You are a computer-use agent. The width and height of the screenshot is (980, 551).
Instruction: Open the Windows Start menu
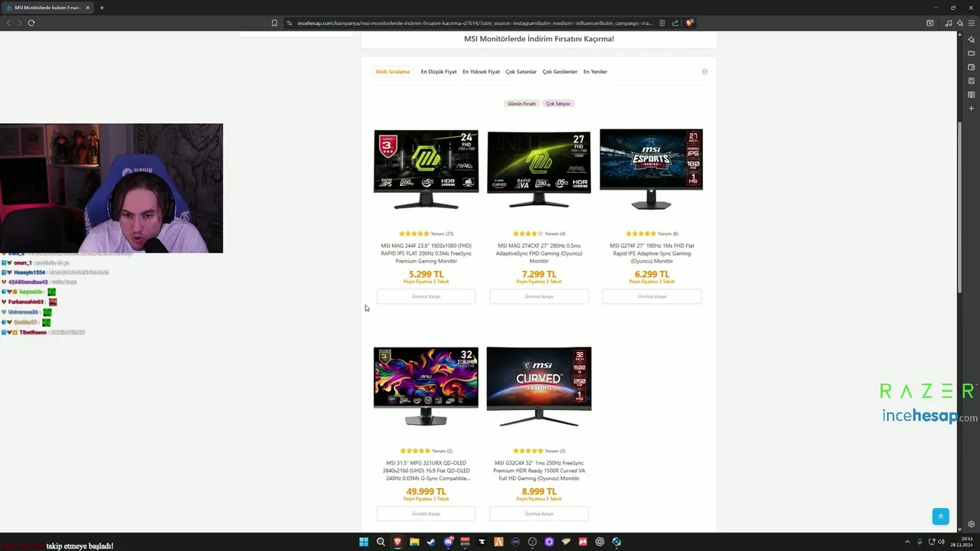tap(364, 542)
